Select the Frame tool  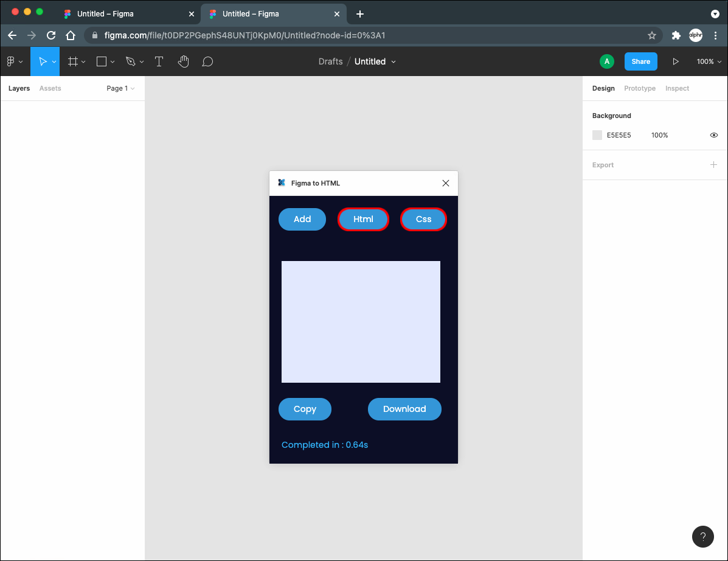[x=73, y=61]
